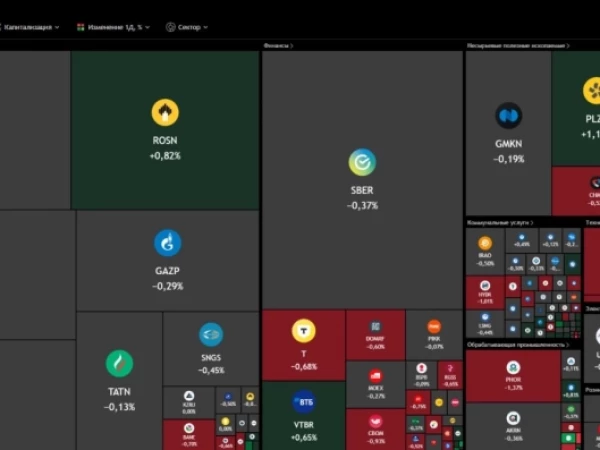
Task: Open the Капитализация size dropdown
Action: 29,27
